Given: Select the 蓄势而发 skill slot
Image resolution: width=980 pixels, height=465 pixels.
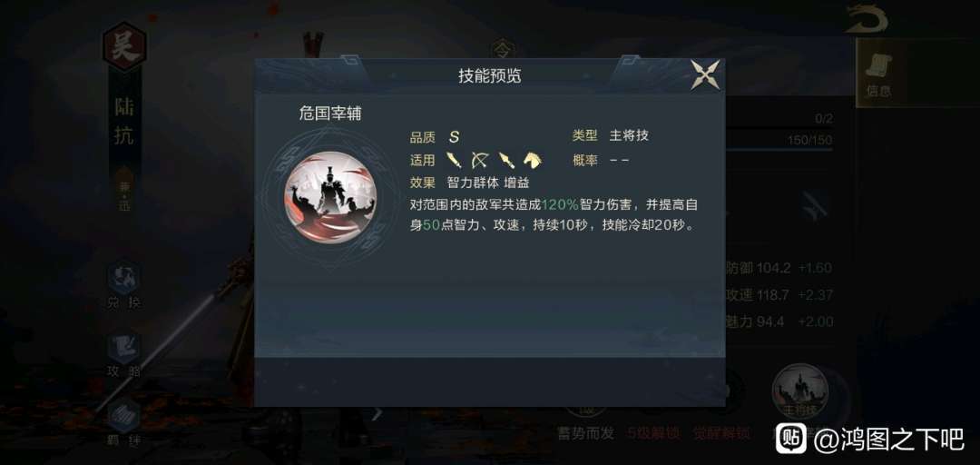Looking at the screenshot, I should (585, 433).
